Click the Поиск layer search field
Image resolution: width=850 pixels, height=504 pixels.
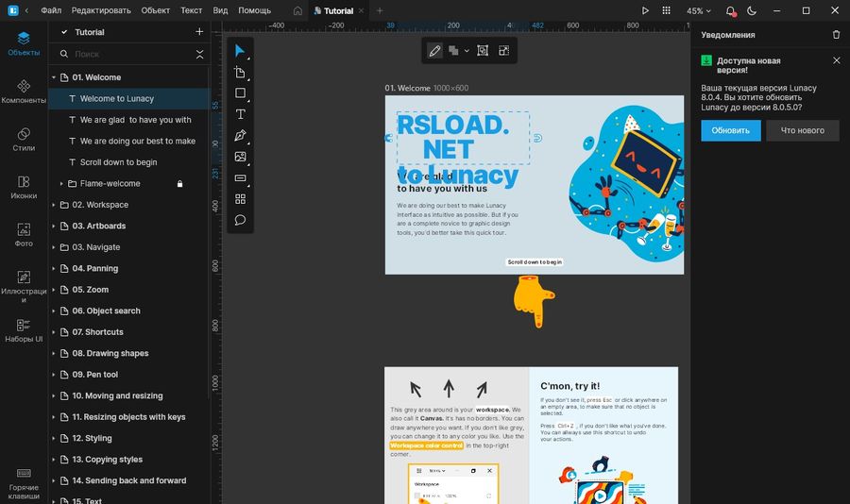click(127, 55)
